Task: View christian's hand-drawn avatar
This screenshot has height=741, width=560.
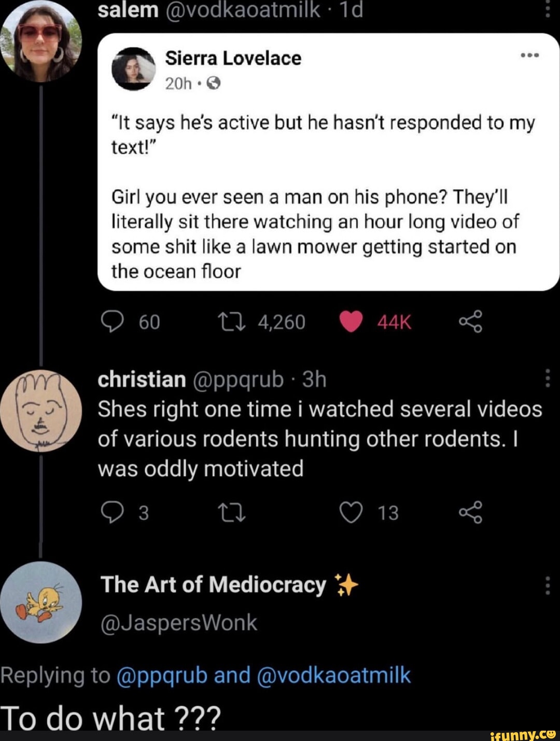Action: coord(41,411)
